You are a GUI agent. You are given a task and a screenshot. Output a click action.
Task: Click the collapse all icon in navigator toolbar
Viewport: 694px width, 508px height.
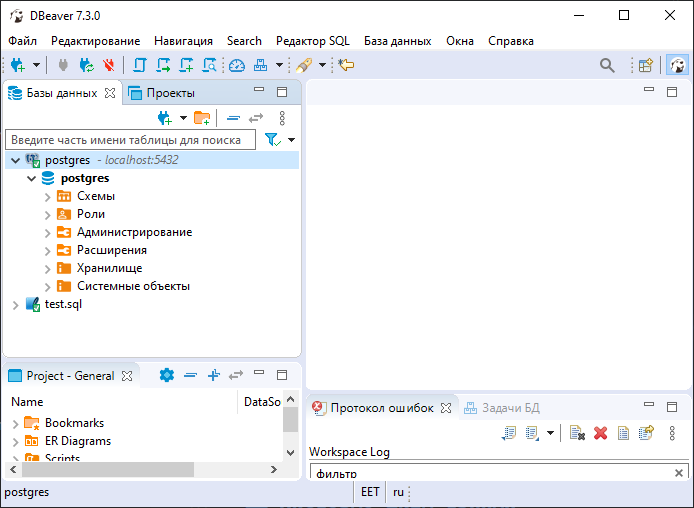pos(233,118)
